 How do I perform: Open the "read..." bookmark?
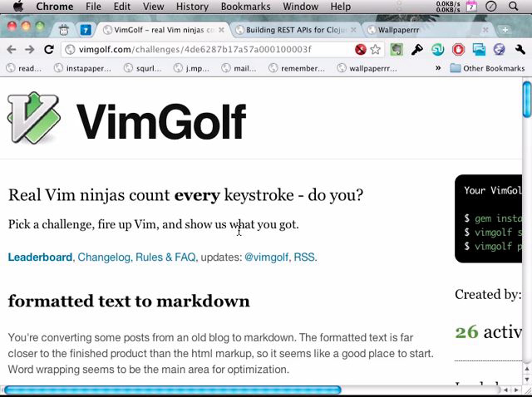pos(23,68)
